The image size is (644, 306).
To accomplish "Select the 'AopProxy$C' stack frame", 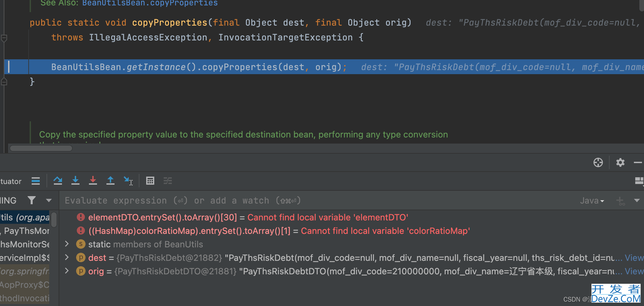I will (25, 285).
